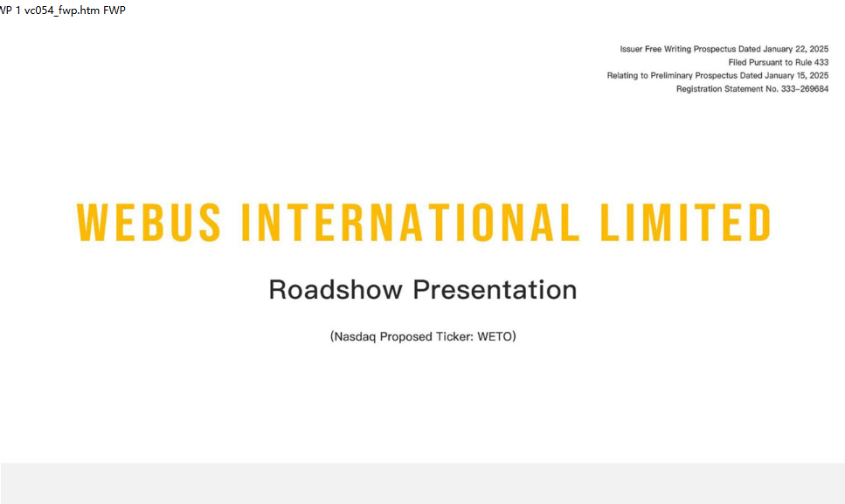Click '(Nasdaq Proposed Ticker: WETO)' text
The height and width of the screenshot is (504, 845).
(423, 336)
